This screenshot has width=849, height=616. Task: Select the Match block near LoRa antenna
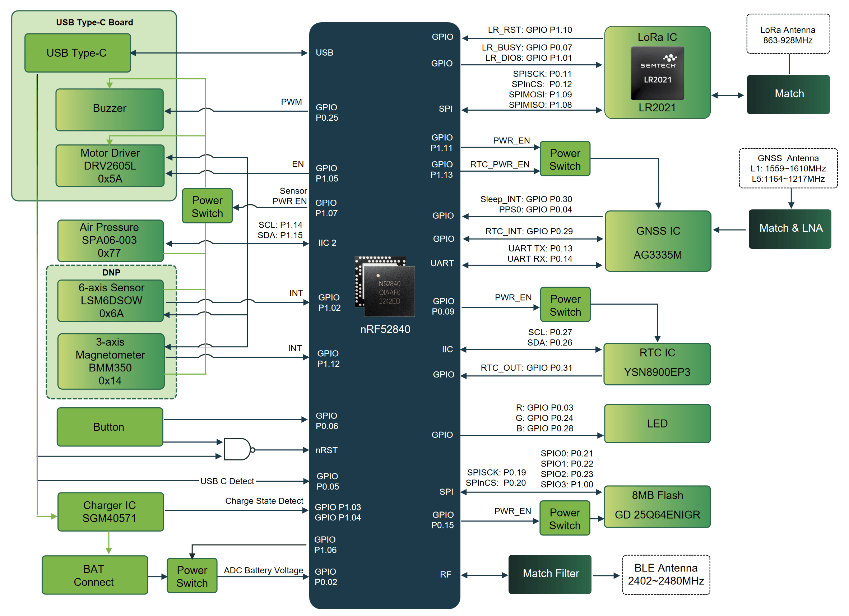pos(788,94)
